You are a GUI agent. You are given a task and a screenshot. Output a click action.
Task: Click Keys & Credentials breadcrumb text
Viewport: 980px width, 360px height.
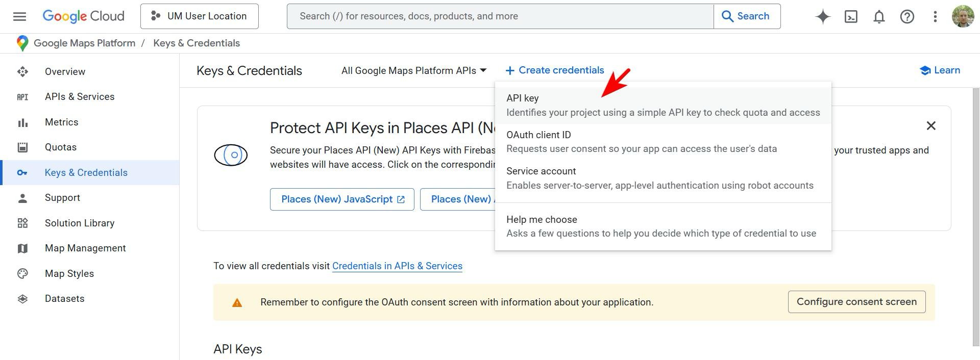pyautogui.click(x=197, y=43)
